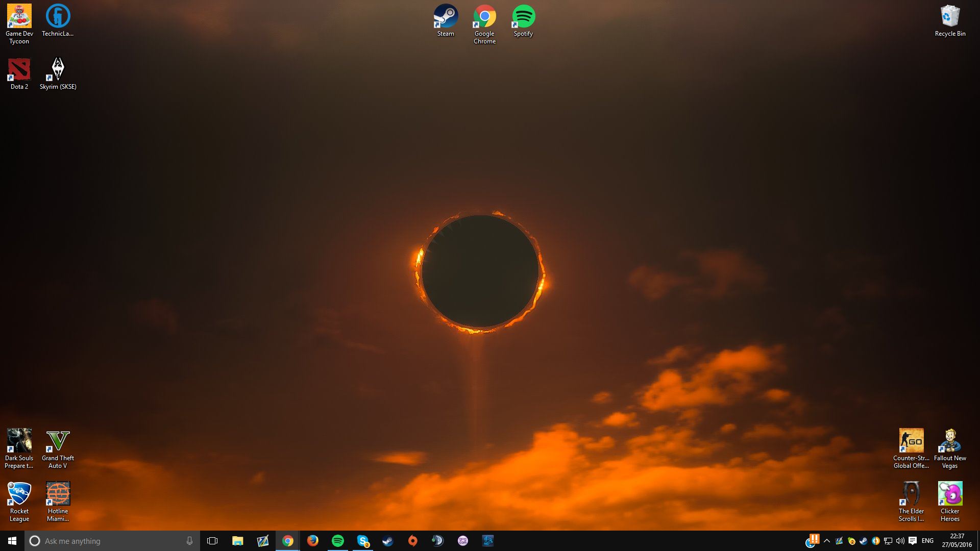Select the Recycle Bin icon
Screen dimensions: 980x551
click(950, 21)
